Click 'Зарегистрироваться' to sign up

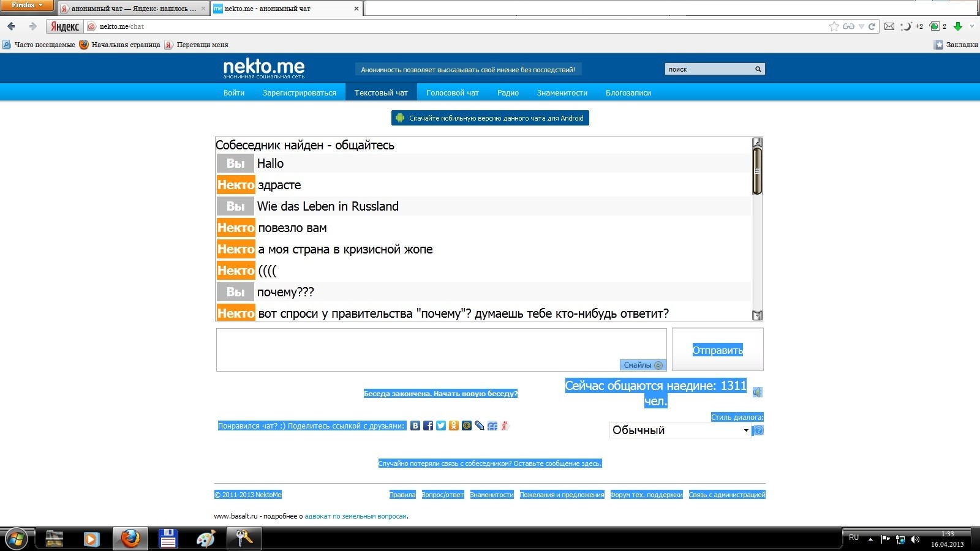(x=300, y=93)
